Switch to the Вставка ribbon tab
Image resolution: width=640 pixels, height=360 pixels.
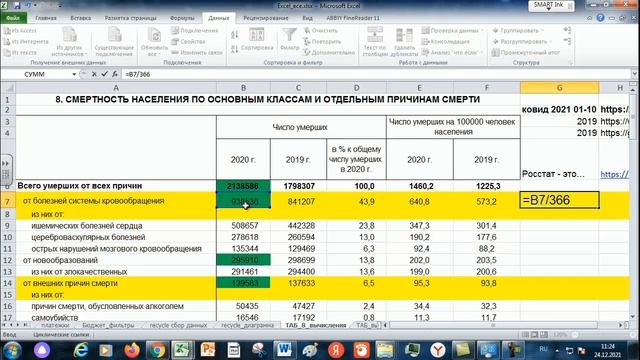80,18
